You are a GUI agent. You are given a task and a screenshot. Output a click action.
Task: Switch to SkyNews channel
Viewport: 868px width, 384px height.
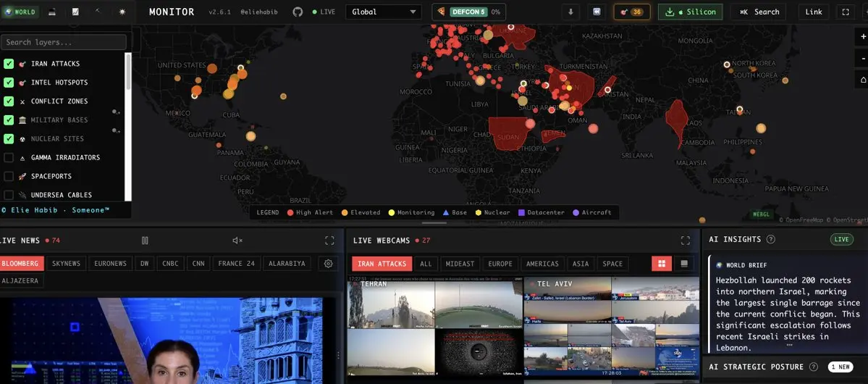coord(66,264)
